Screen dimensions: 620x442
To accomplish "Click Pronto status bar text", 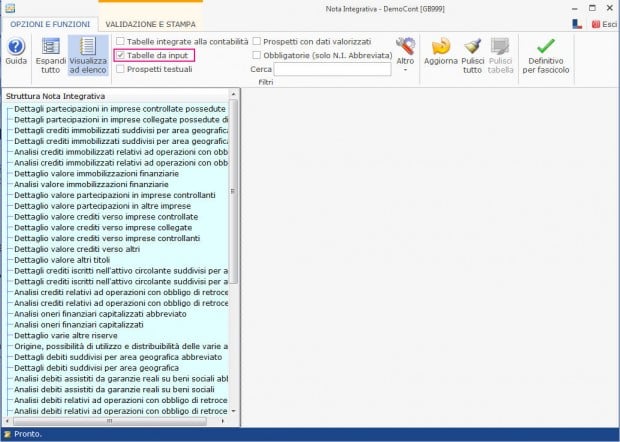I will click(27, 434).
